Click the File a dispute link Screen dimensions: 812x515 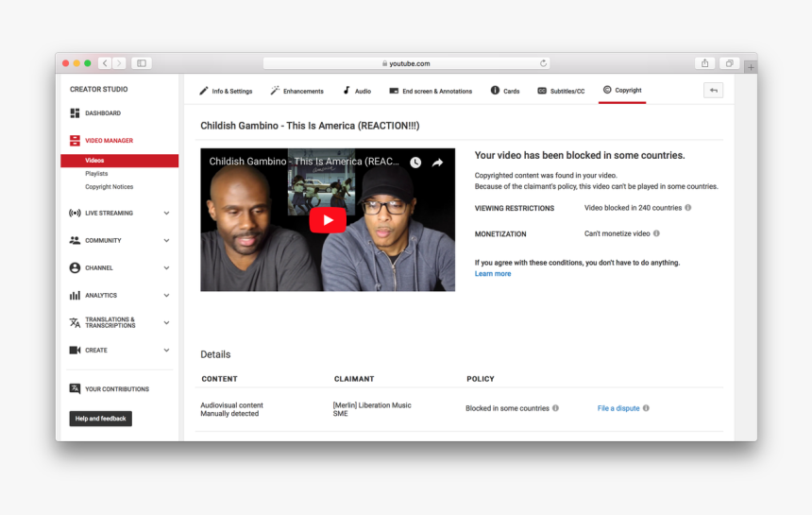618,408
